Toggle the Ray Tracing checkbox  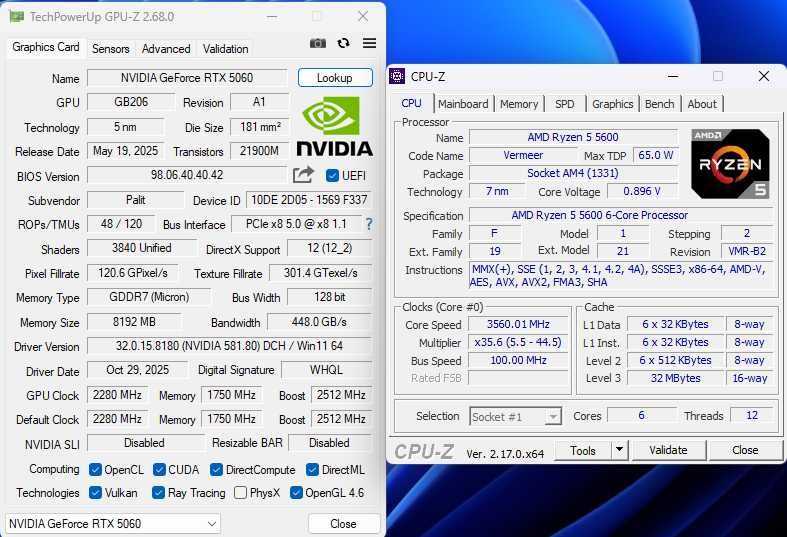pyautogui.click(x=158, y=493)
